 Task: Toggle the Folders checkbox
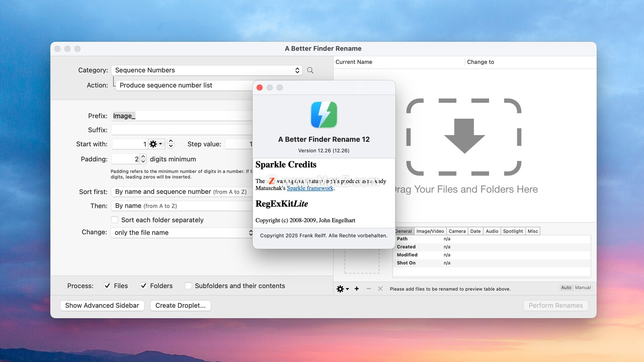click(x=144, y=286)
